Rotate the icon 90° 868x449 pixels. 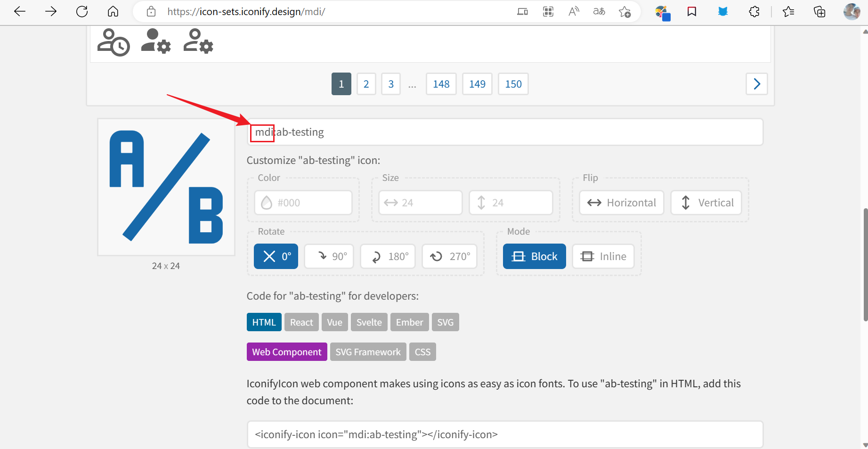(329, 256)
